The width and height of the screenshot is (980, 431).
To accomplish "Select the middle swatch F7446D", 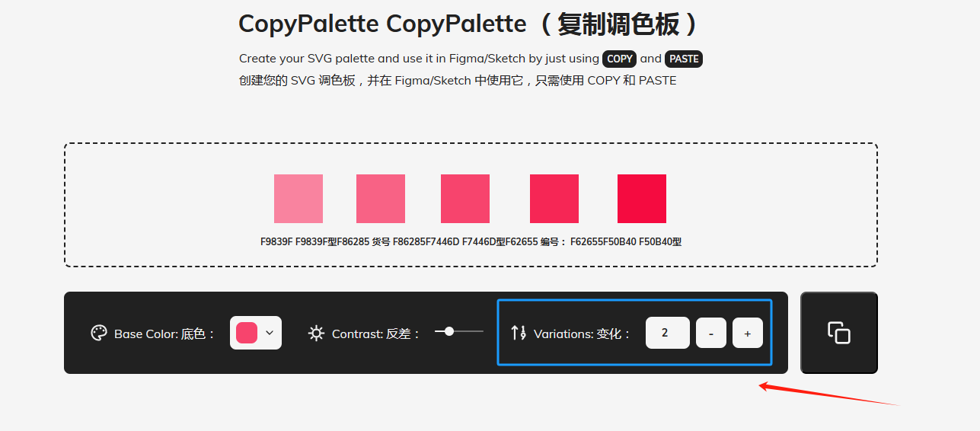I will click(x=465, y=199).
